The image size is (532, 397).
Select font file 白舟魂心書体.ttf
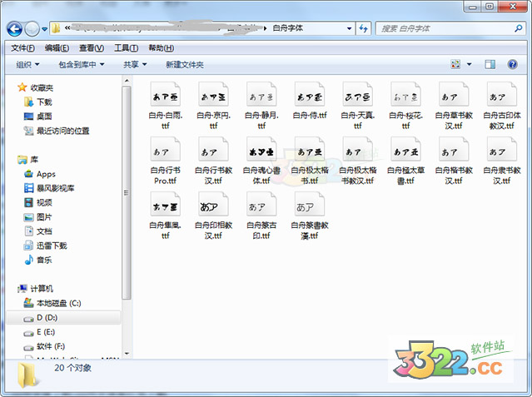[x=261, y=161]
